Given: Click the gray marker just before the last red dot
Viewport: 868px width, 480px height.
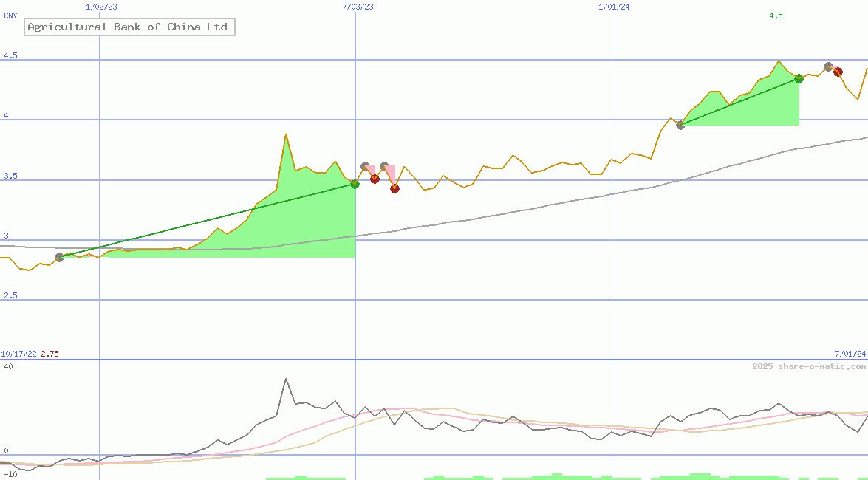Looking at the screenshot, I should pos(828,66).
